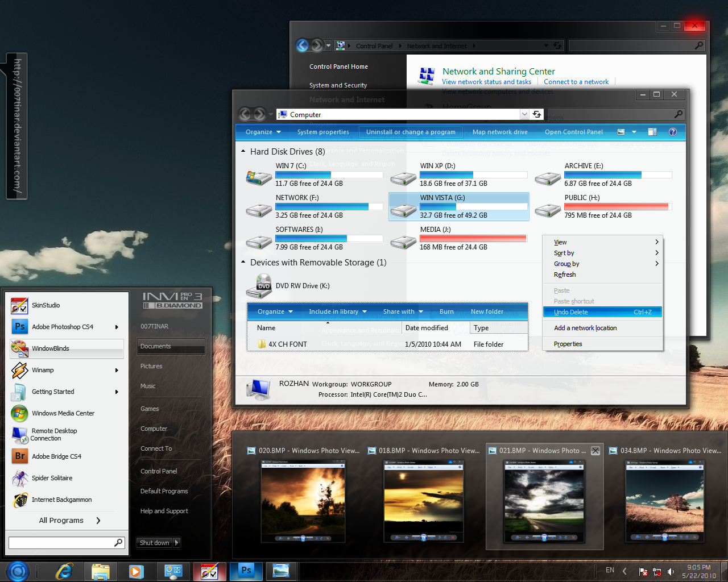Click the Action Center flag in system tray
Viewport: 728px width, 582px height.
coord(643,572)
